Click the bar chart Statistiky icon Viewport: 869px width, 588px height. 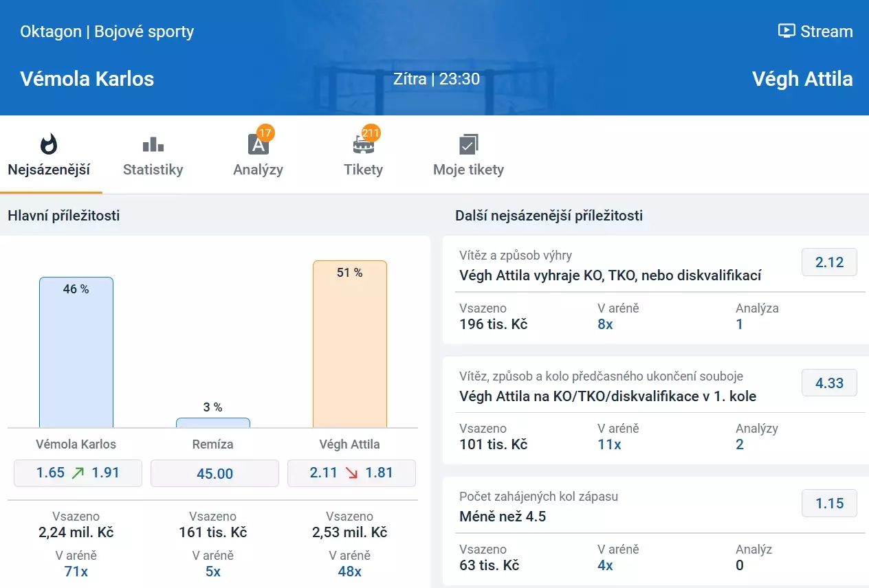[153, 144]
